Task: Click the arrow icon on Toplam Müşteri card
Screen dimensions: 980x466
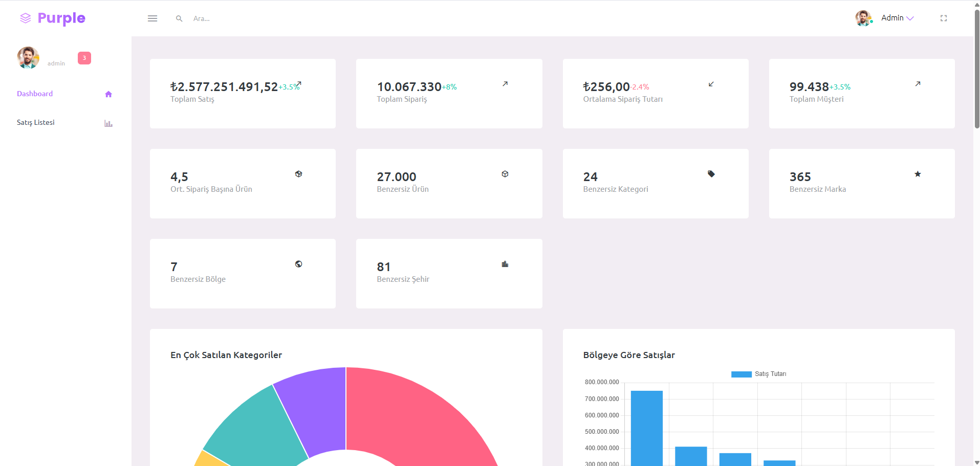Action: tap(918, 84)
